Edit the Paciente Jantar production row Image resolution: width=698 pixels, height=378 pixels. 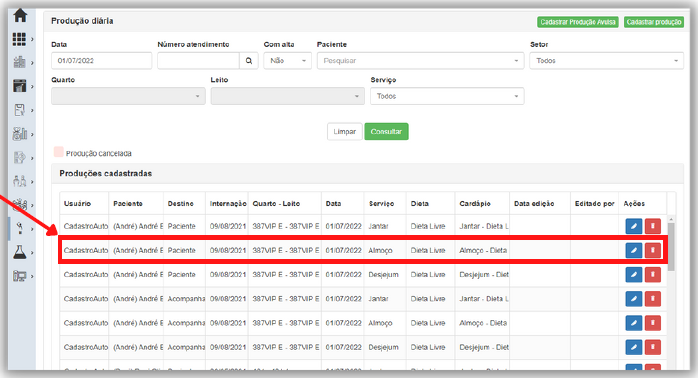tap(633, 226)
